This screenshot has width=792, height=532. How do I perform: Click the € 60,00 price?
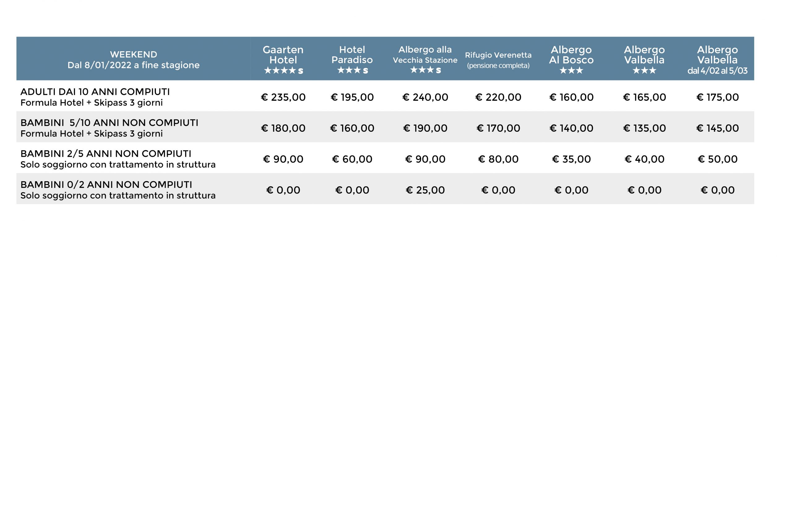[x=352, y=159]
